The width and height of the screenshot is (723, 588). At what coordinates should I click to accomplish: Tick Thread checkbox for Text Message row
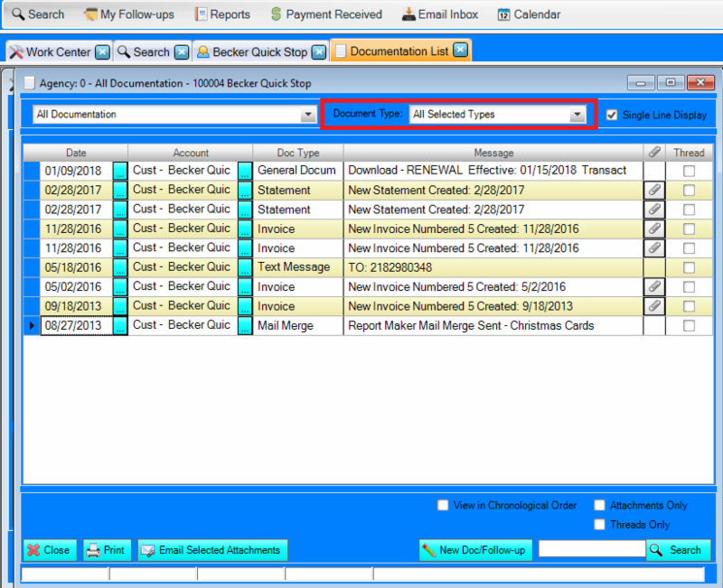(x=690, y=267)
